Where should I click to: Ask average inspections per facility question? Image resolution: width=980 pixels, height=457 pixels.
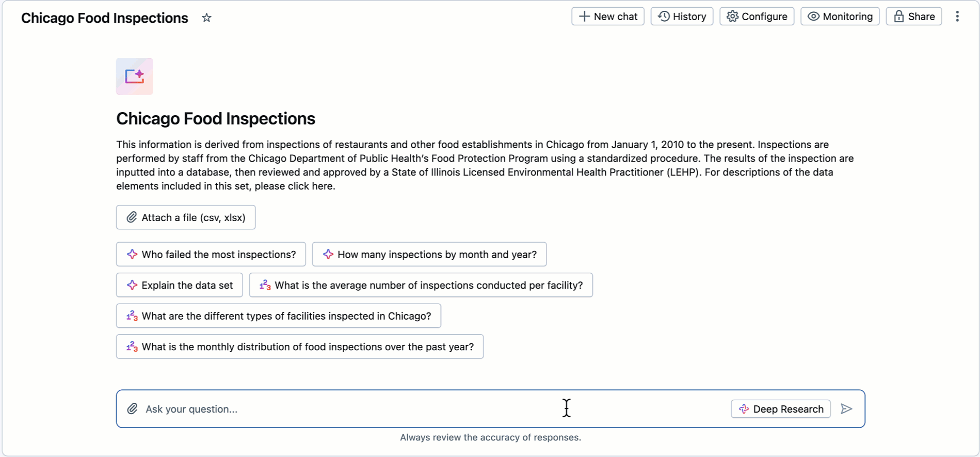click(421, 285)
